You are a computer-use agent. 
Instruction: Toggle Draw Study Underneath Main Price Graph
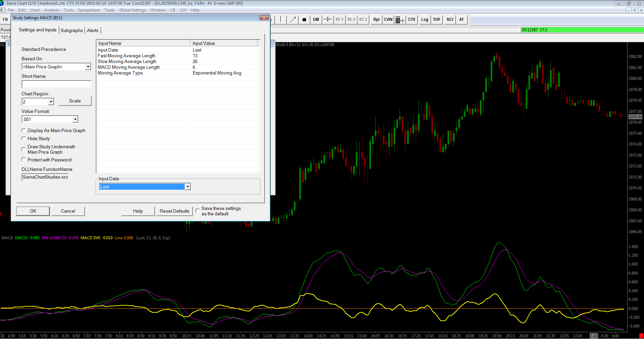click(24, 149)
